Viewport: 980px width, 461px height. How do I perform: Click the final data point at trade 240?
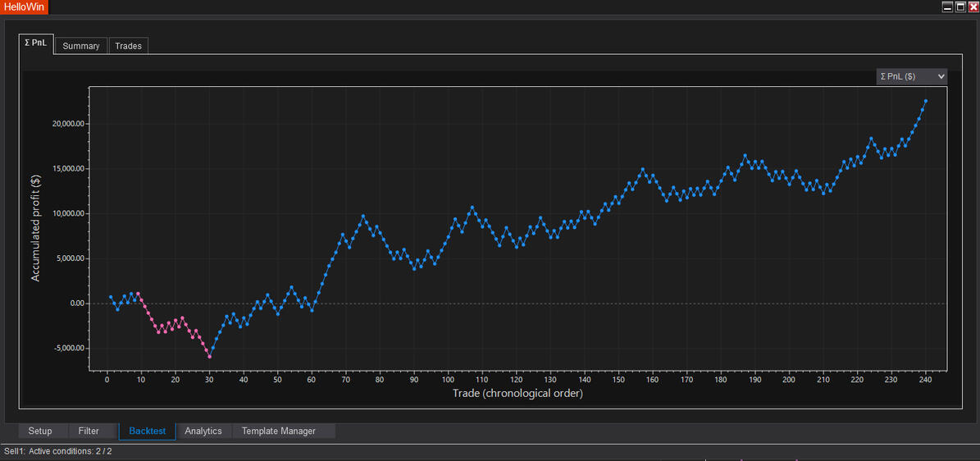pyautogui.click(x=926, y=101)
